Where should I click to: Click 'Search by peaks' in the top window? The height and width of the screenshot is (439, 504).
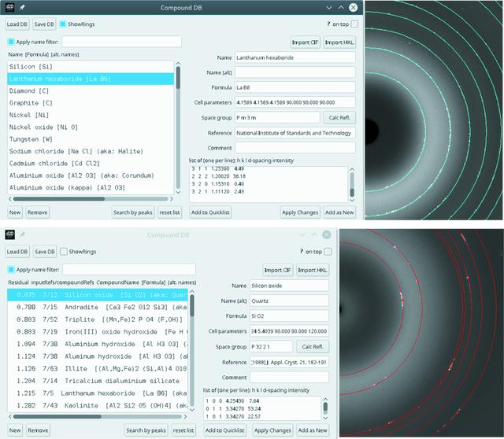click(x=133, y=212)
